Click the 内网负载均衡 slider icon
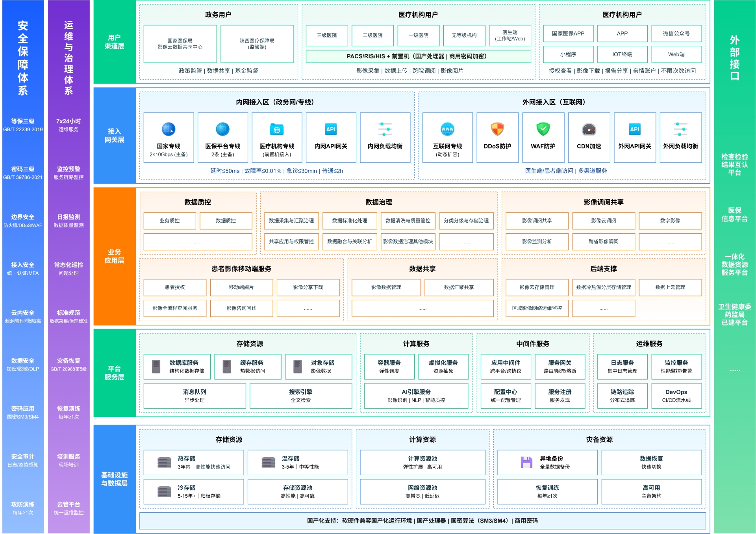The height and width of the screenshot is (534, 756). [x=385, y=129]
